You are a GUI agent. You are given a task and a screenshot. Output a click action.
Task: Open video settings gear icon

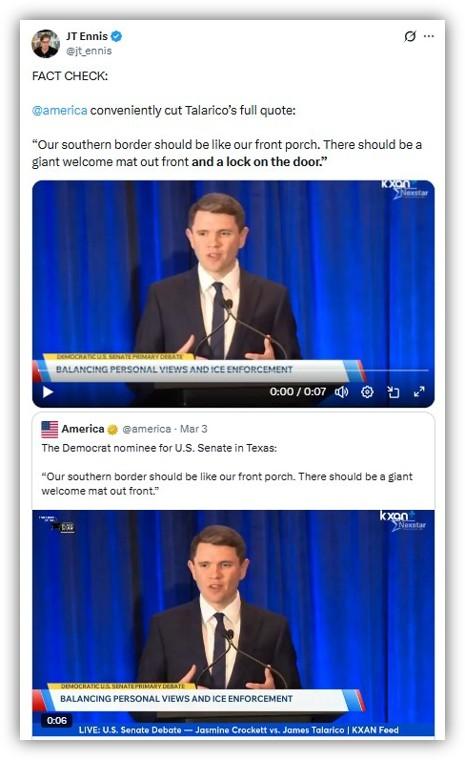[x=367, y=392]
